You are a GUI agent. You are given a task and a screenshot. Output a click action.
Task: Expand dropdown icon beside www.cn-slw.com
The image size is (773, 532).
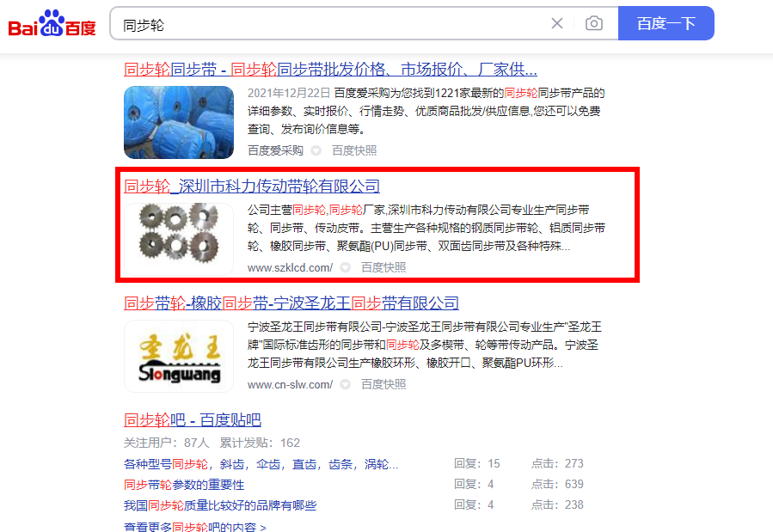click(346, 384)
